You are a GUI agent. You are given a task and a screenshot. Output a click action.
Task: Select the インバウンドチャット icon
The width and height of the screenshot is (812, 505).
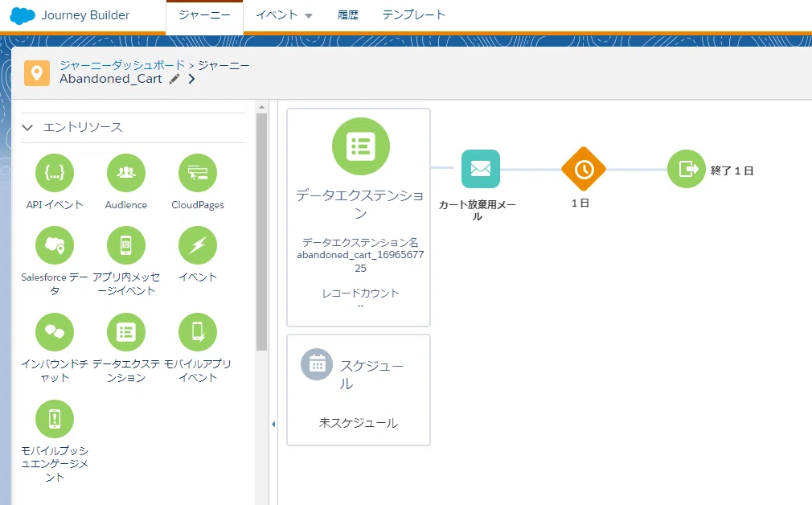(55, 332)
